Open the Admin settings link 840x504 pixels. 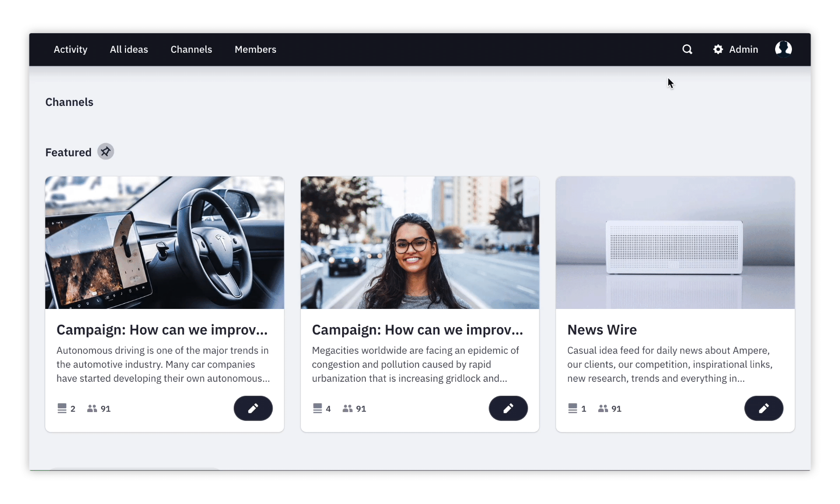(x=743, y=49)
